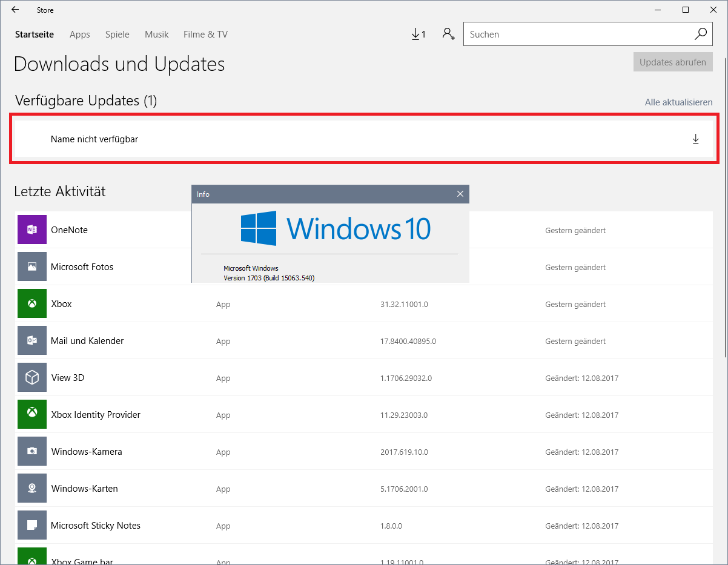
Task: Select the 'Name nicht verfügbar' update entry
Action: [363, 139]
